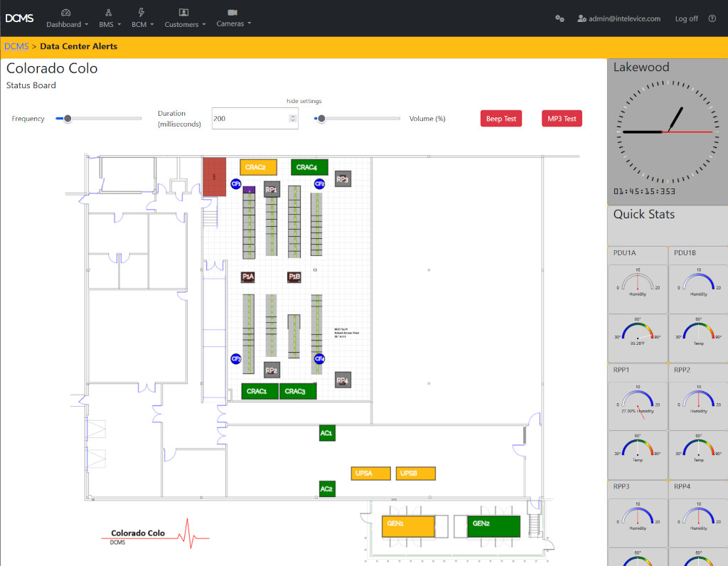Image resolution: width=728 pixels, height=566 pixels.
Task: Select the CRAC2 unit on the floor plan
Action: (258, 166)
